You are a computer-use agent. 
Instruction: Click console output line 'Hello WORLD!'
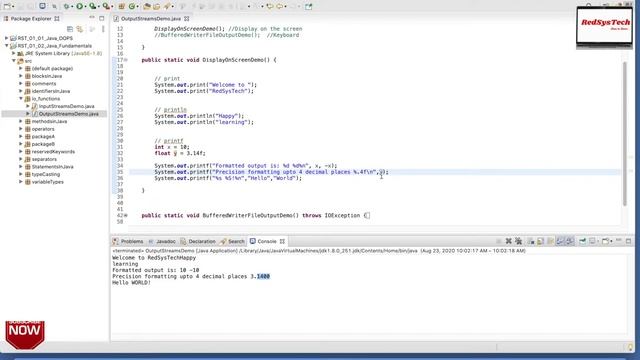click(131, 282)
